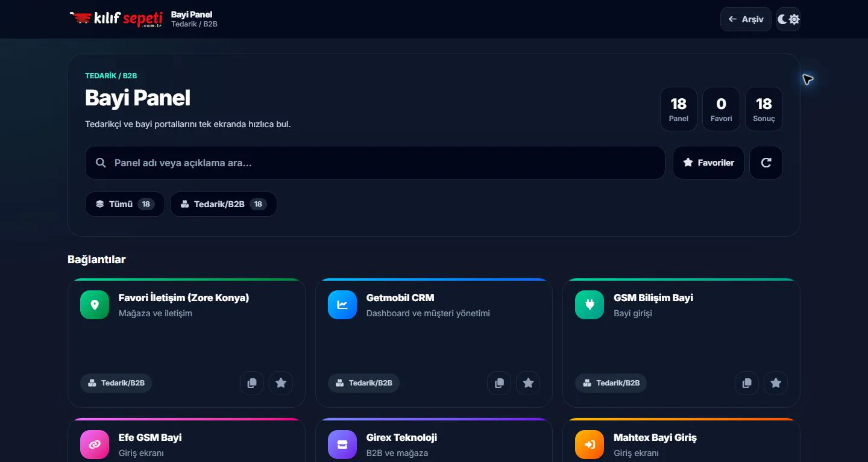Click the 'Dashboard ve müşteri yönetimi' description
The height and width of the screenshot is (462, 868).
pyautogui.click(x=428, y=313)
